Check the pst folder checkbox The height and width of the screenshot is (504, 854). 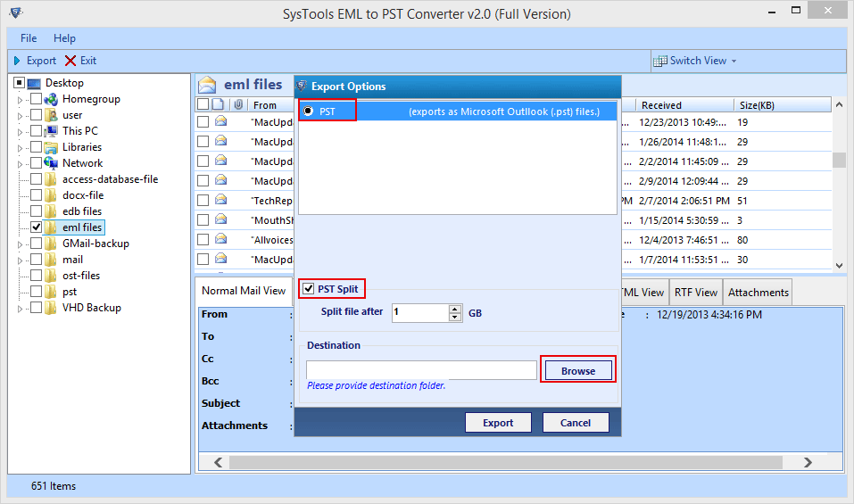(36, 291)
